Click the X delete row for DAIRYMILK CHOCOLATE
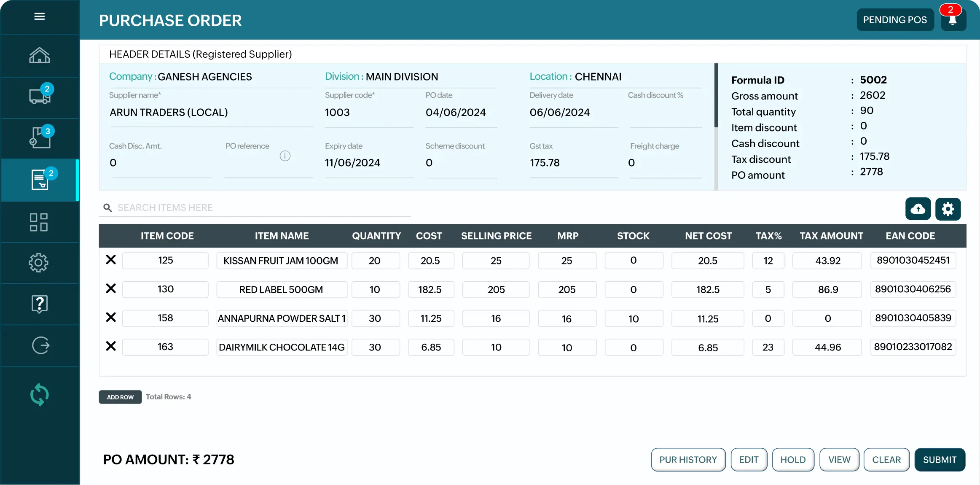980x485 pixels. click(x=110, y=346)
